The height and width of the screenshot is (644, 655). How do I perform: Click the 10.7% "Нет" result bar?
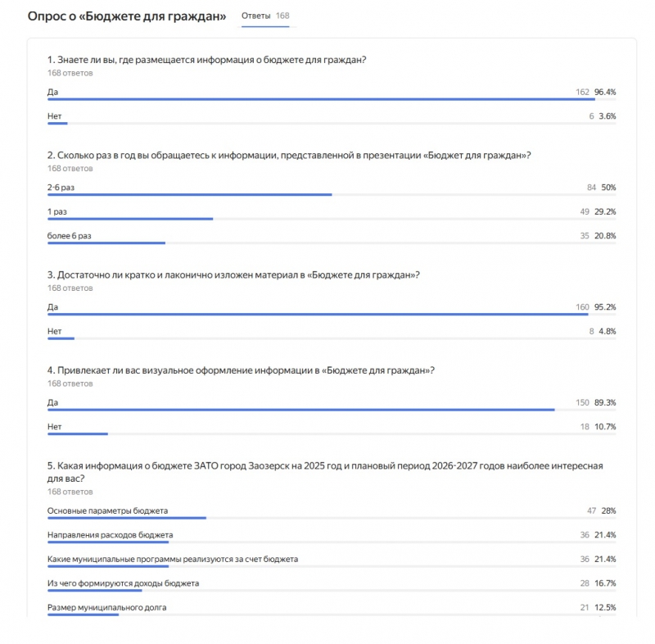(x=78, y=433)
